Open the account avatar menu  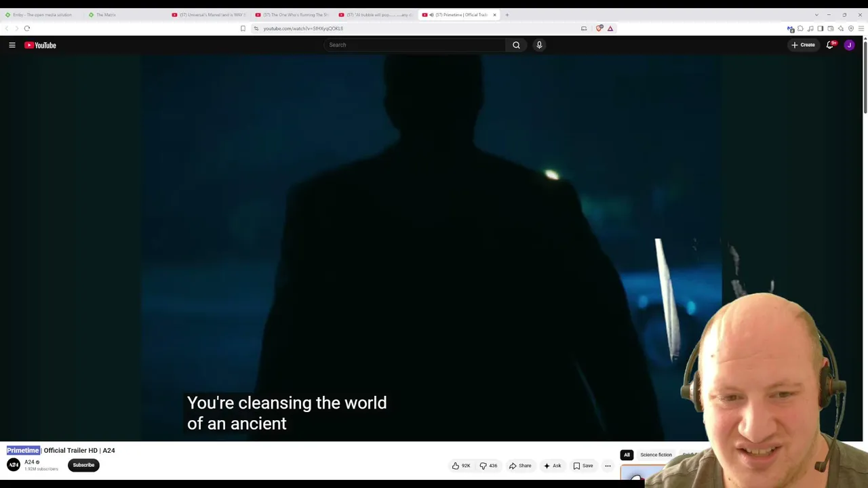pos(849,45)
